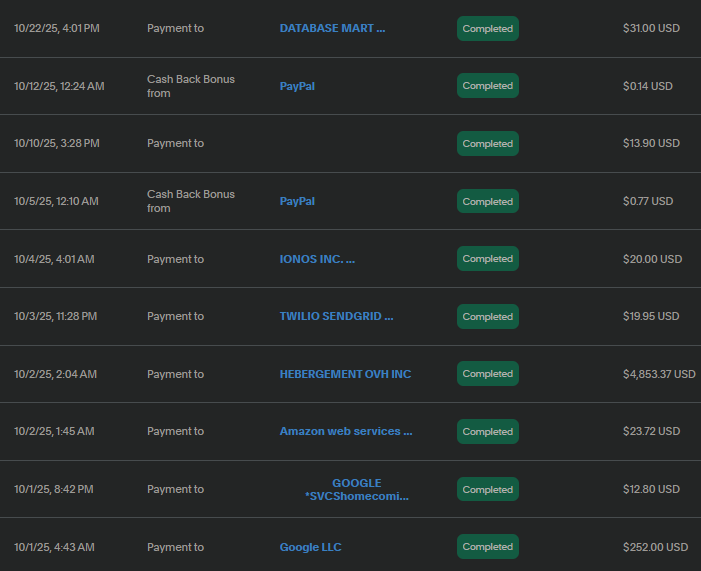
Task: Open HEBERGEMENT OVH INC transaction link
Action: click(x=345, y=374)
